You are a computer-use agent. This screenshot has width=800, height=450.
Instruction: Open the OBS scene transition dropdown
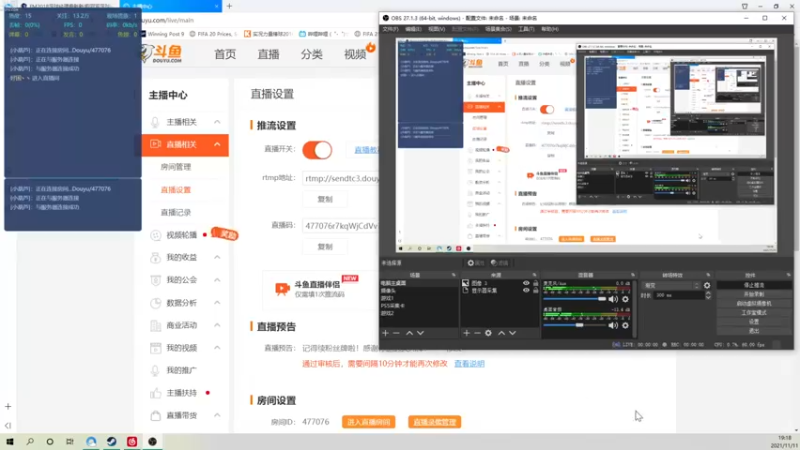tap(671, 285)
